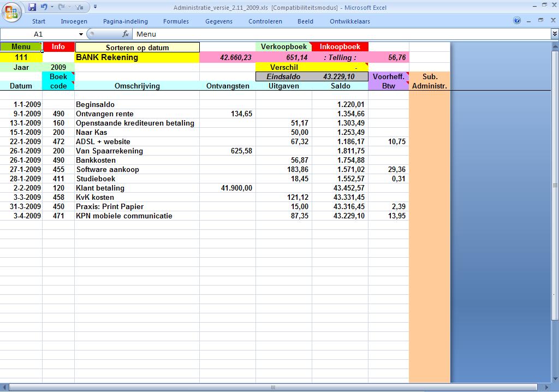Click the Save floppy disk icon

32,7
